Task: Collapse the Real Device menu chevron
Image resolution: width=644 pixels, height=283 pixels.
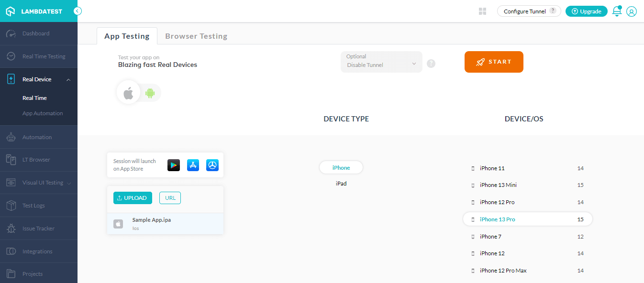Action: pyautogui.click(x=68, y=79)
